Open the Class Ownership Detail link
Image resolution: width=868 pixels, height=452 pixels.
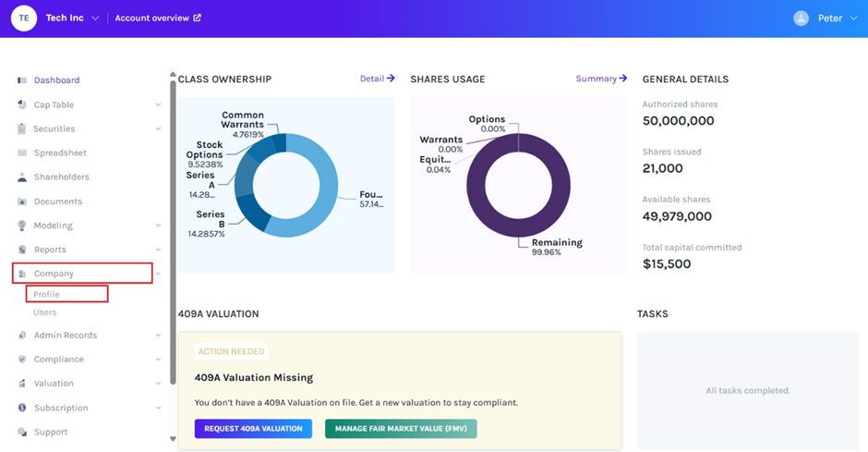point(377,79)
